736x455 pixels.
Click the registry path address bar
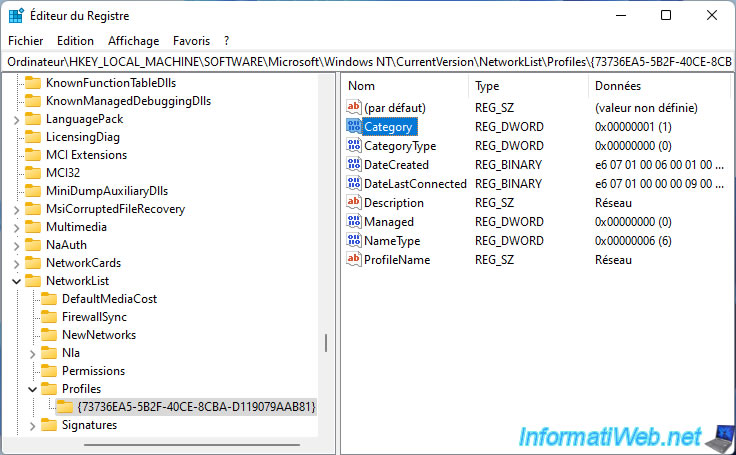coord(368,62)
